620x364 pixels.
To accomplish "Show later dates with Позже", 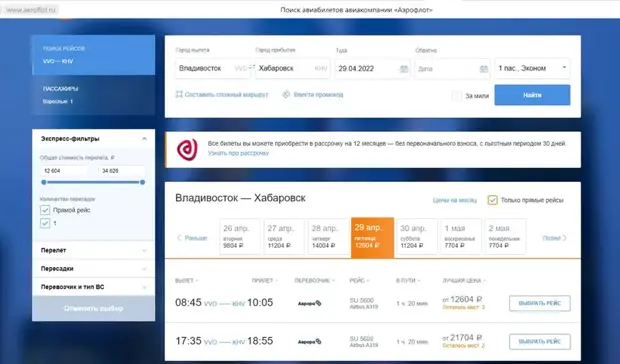I will coord(555,238).
